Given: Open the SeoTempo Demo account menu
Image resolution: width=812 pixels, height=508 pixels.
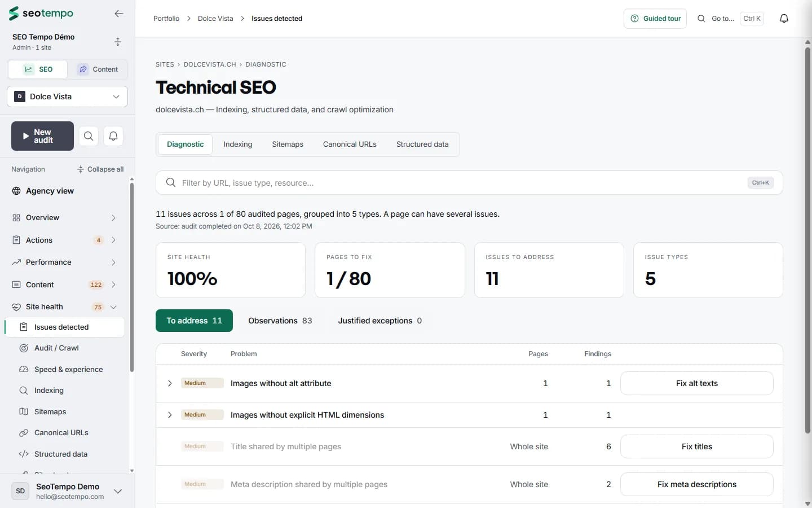Looking at the screenshot, I should (67, 491).
